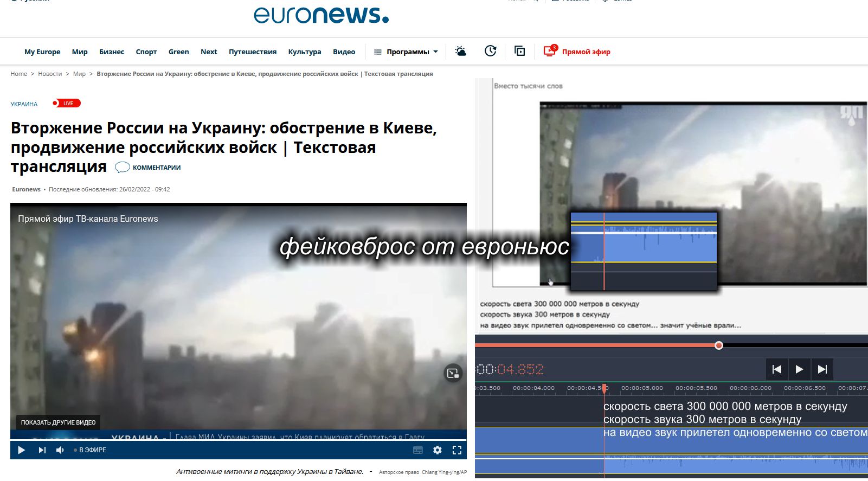Click the live TV icon with red badge
This screenshot has height=481, width=868.
tap(550, 51)
